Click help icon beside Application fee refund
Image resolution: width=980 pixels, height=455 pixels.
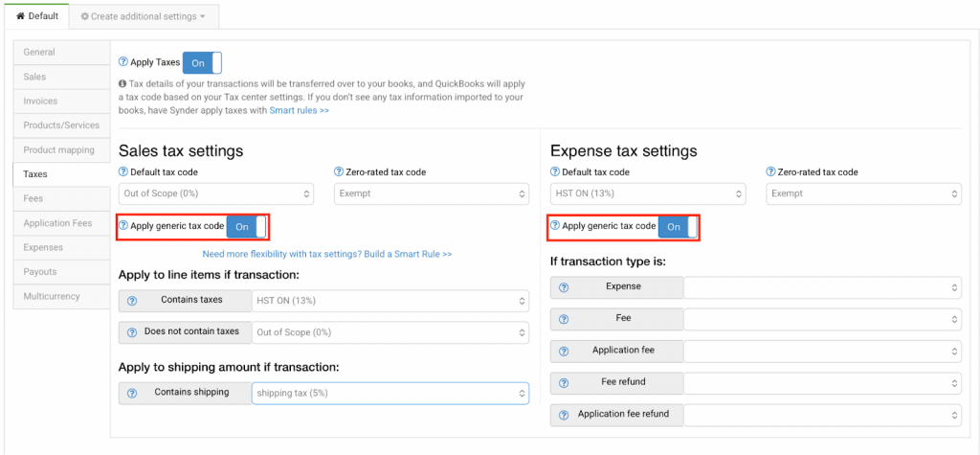(x=564, y=415)
